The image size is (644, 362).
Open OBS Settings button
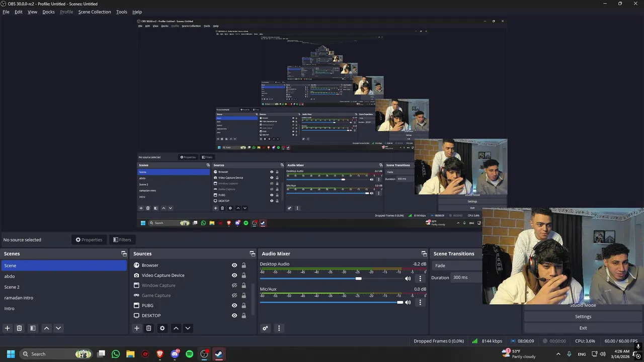[583, 317]
